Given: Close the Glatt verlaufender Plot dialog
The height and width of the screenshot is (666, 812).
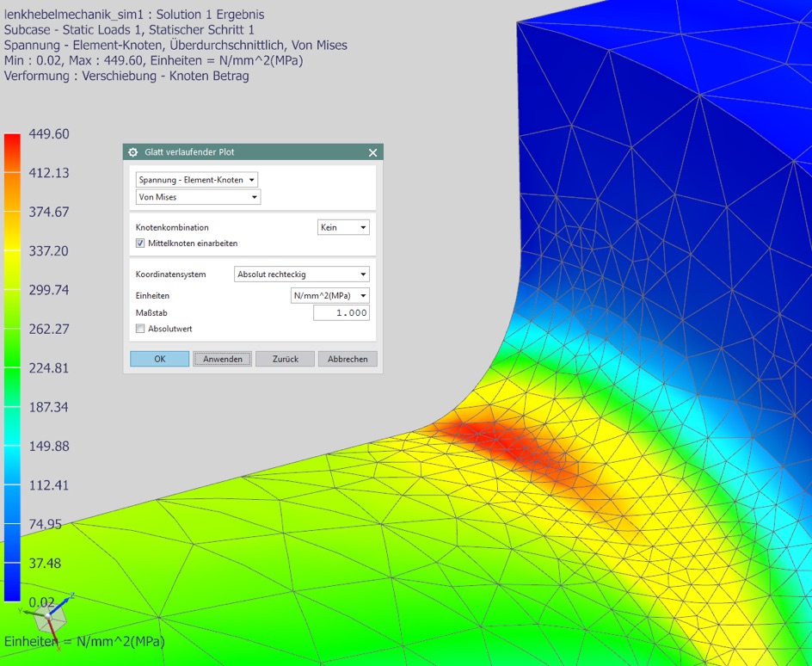Looking at the screenshot, I should (372, 152).
